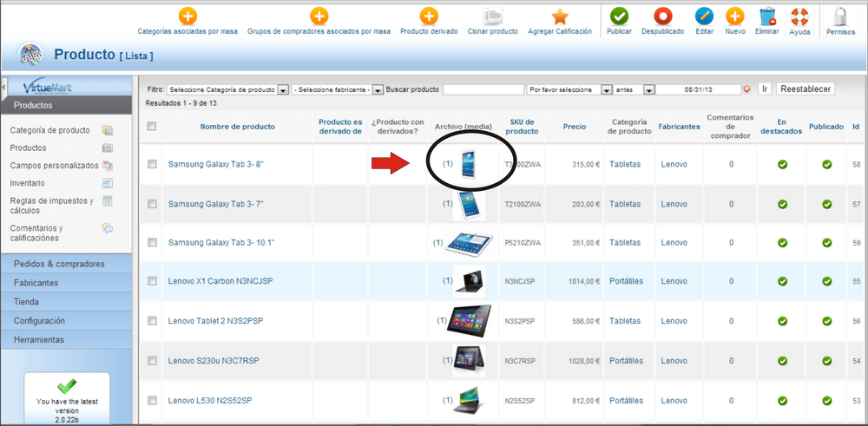
Task: Collapse the sidebar with left edge arrow
Action: point(3,88)
